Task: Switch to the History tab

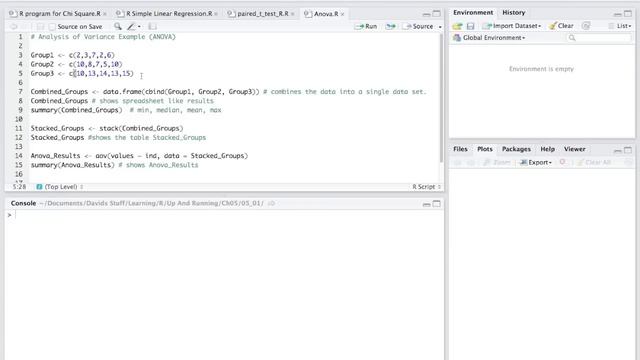Action: pyautogui.click(x=513, y=13)
